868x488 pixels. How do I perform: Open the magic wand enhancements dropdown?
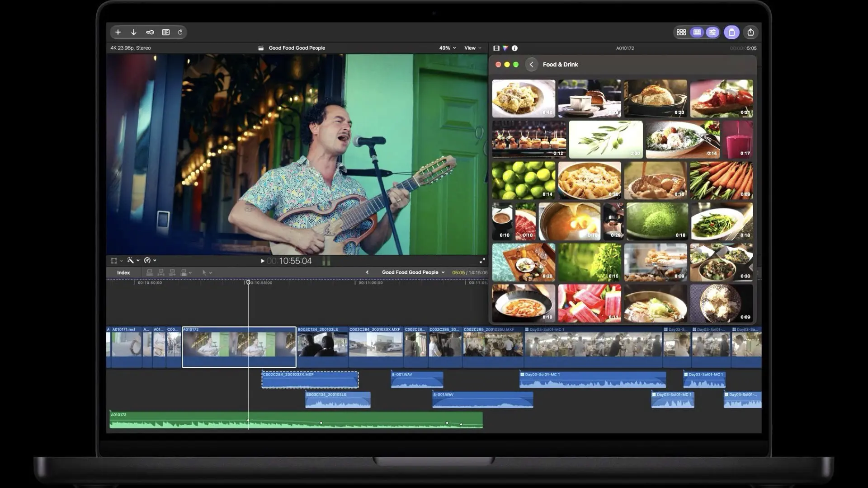pyautogui.click(x=133, y=260)
